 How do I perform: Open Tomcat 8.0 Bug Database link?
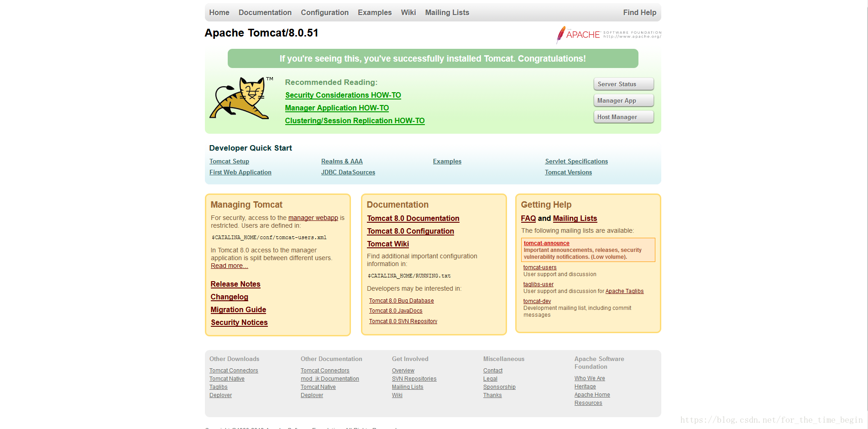coord(402,301)
